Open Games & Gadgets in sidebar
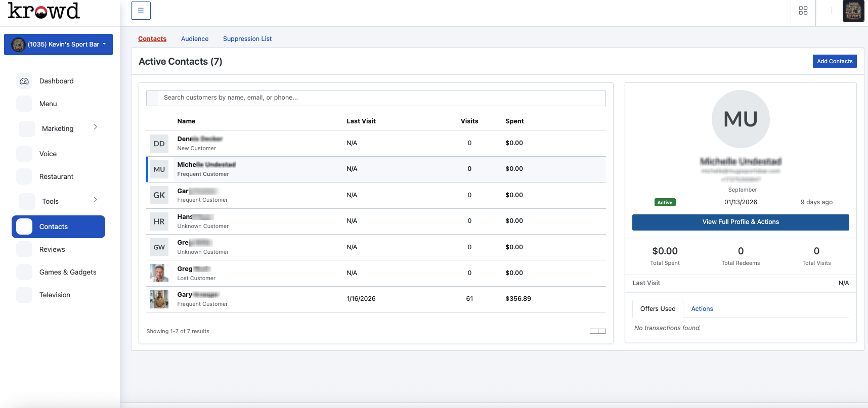868x408 pixels. pos(68,272)
